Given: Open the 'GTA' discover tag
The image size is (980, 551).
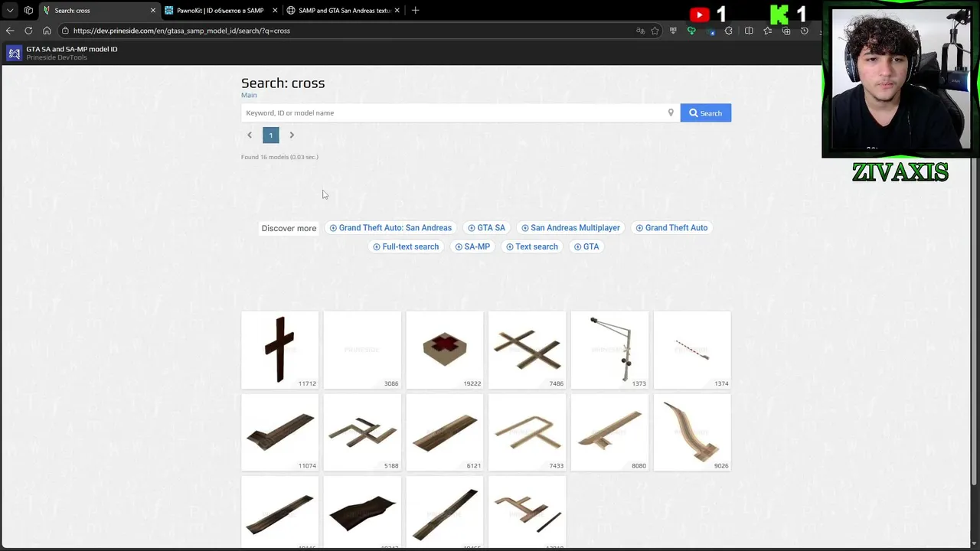Looking at the screenshot, I should [x=586, y=246].
